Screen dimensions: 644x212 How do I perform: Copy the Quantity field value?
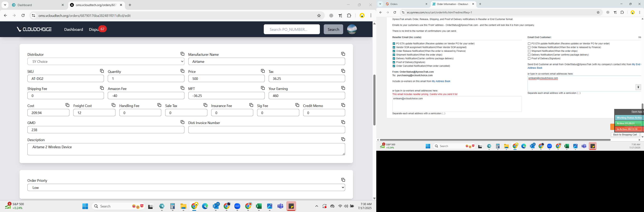click(x=182, y=71)
